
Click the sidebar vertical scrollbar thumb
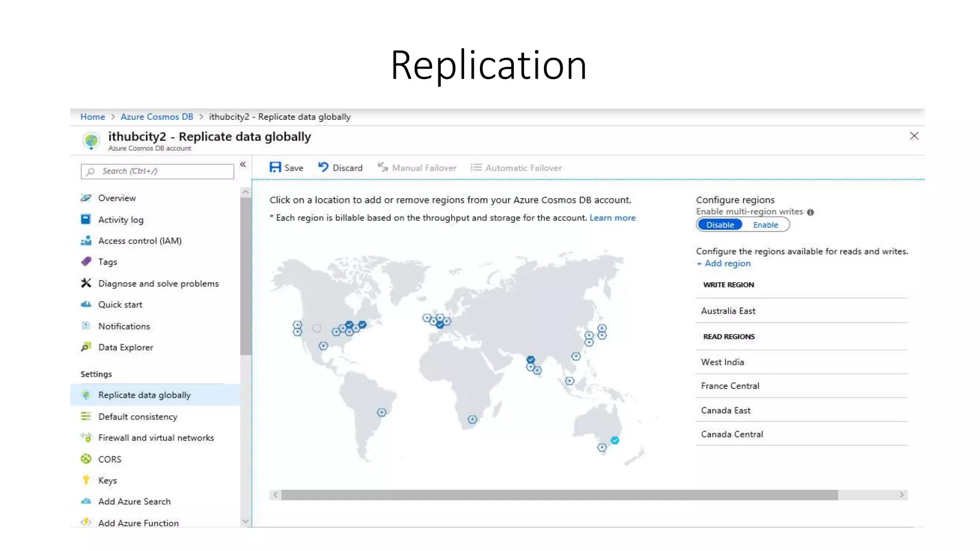pos(245,276)
